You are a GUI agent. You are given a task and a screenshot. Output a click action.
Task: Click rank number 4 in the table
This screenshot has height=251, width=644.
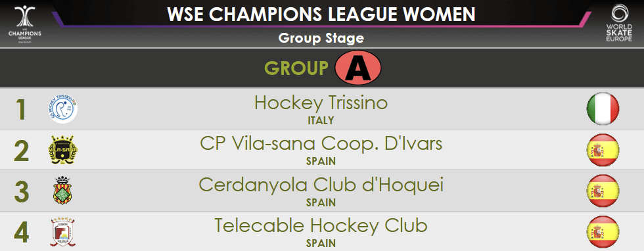click(21, 233)
